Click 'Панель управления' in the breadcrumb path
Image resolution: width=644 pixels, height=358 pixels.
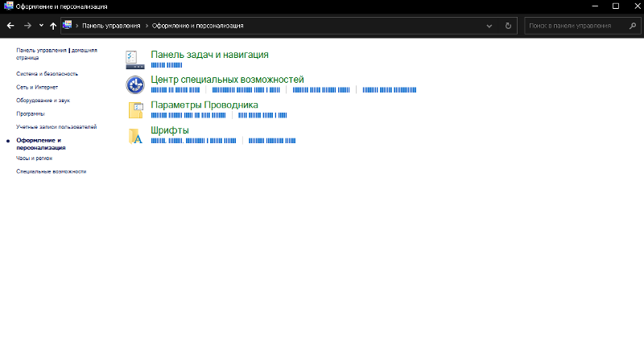[x=111, y=26]
